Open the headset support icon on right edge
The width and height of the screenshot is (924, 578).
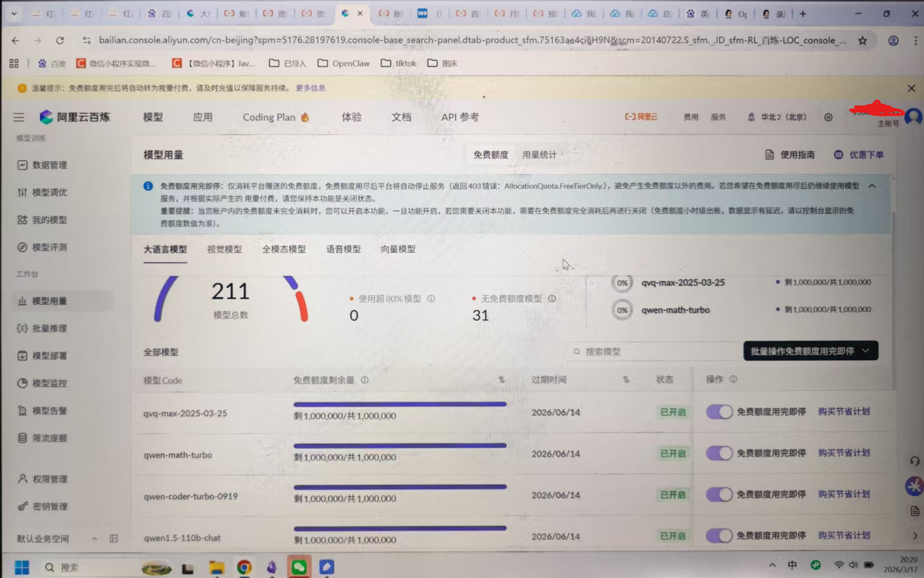pyautogui.click(x=914, y=461)
